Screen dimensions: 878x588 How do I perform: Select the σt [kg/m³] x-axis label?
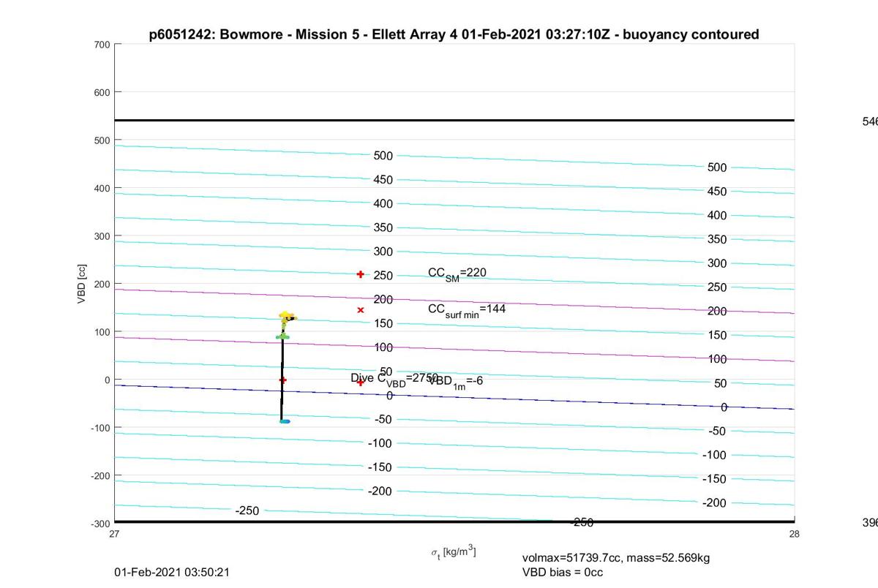454,553
